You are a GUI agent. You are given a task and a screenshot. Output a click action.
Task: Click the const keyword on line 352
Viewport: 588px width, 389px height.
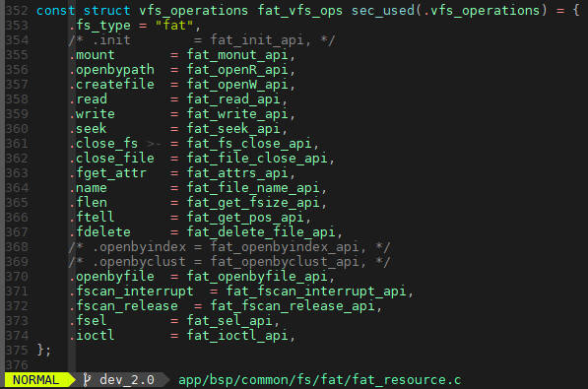tap(56, 11)
